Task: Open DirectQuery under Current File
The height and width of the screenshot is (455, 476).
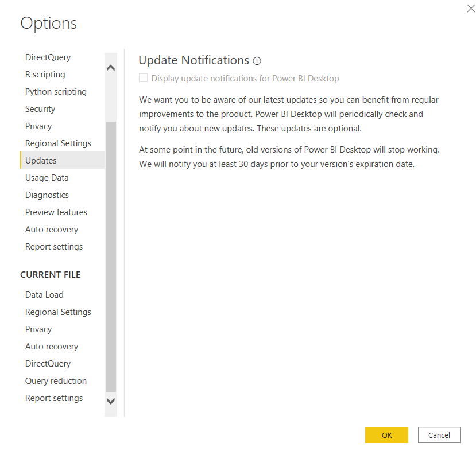Action: tap(48, 364)
